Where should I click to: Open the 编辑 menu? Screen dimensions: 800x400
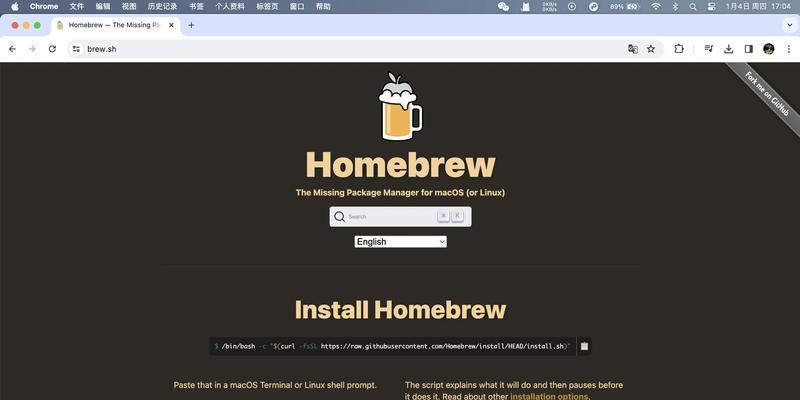pyautogui.click(x=103, y=7)
